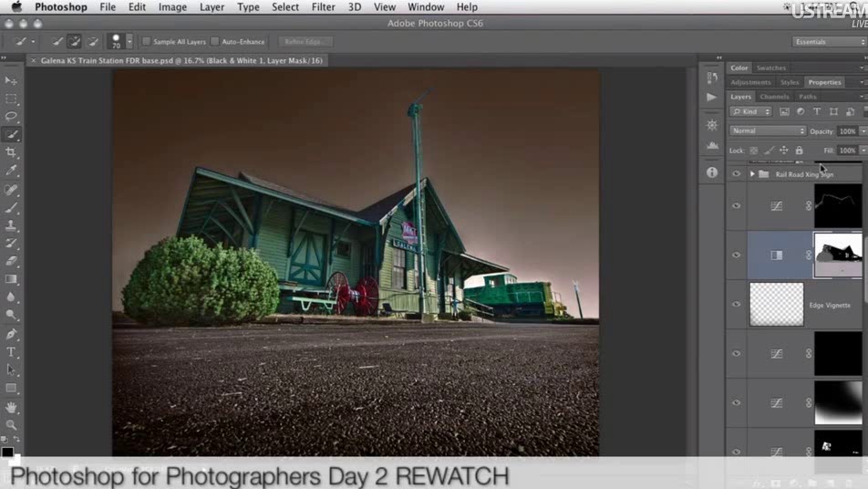Viewport: 868px width, 489px height.
Task: Select the Eraser tool
Action: tap(11, 261)
